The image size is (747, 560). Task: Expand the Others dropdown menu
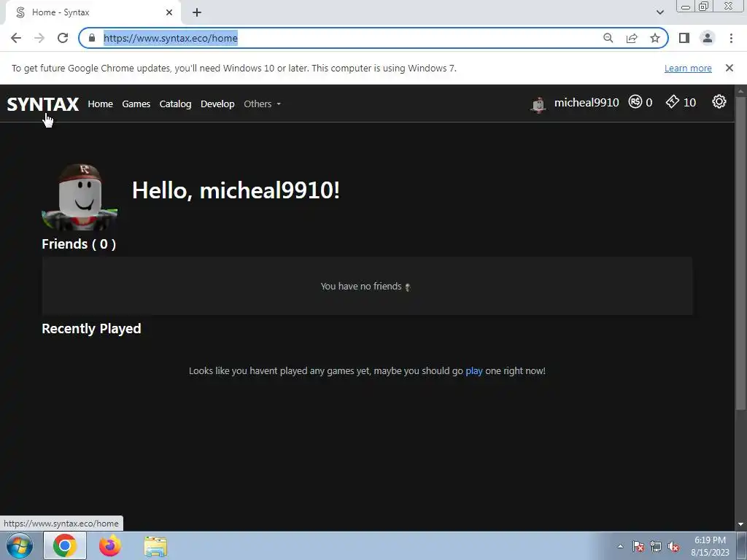262,104
